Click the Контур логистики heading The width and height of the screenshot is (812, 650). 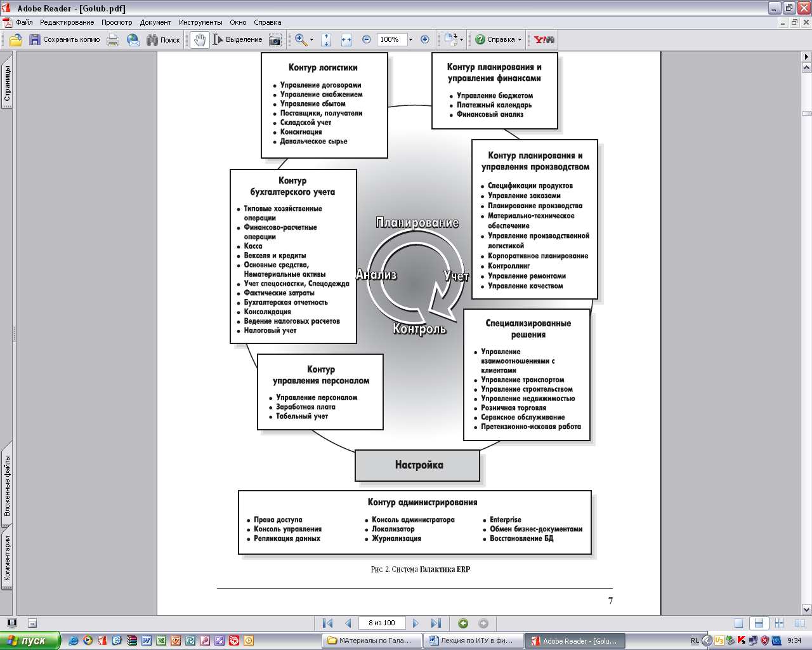(x=323, y=67)
